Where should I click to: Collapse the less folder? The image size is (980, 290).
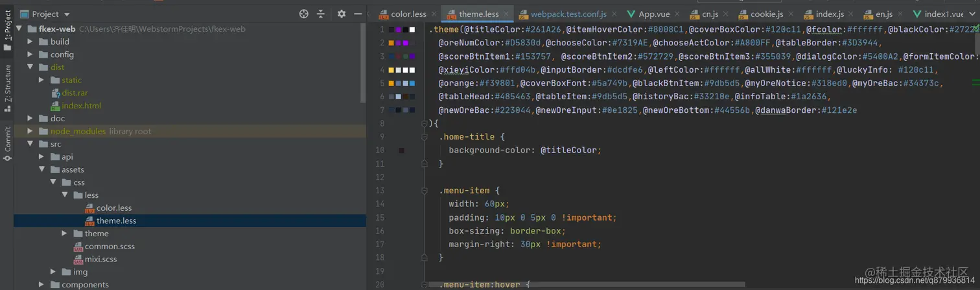pyautogui.click(x=65, y=195)
